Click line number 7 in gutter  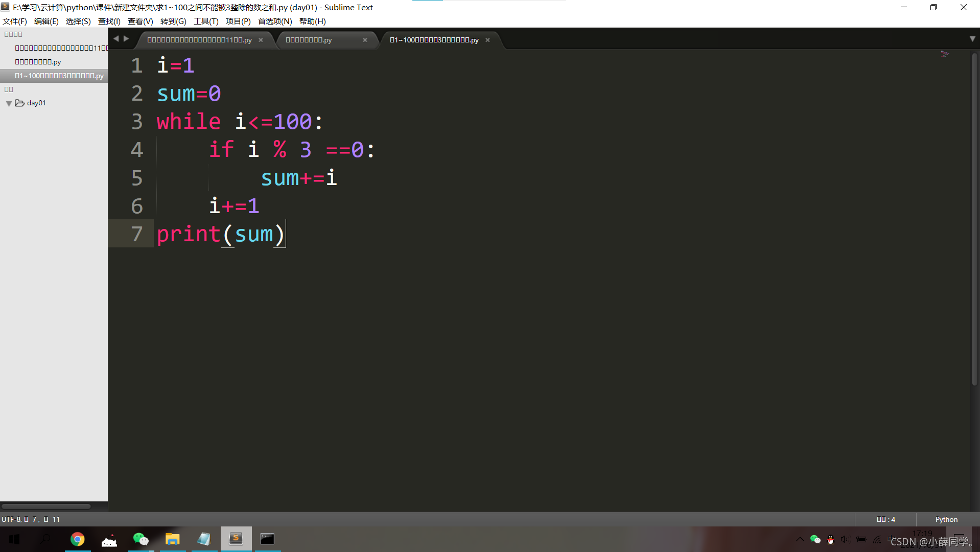pyautogui.click(x=136, y=234)
